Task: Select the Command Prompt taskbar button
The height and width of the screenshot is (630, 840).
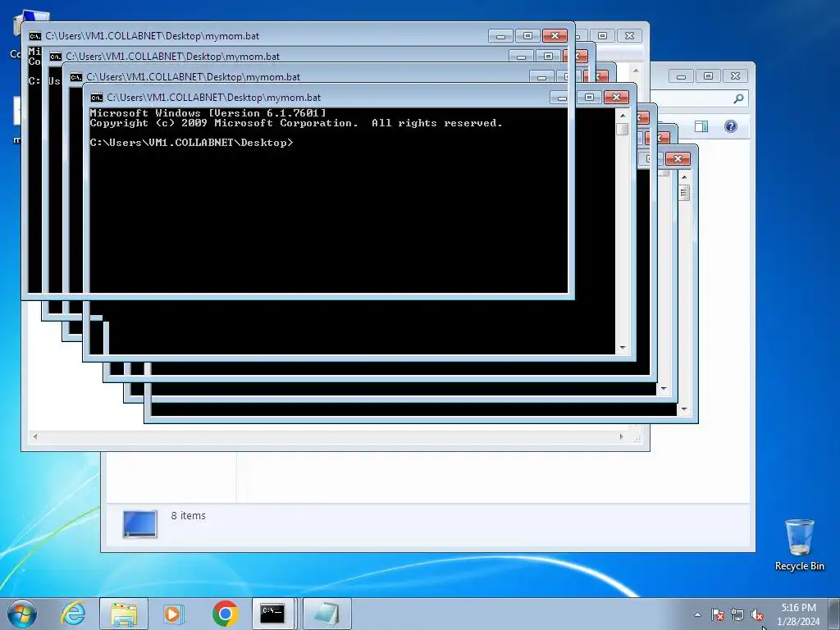Action: [x=272, y=614]
